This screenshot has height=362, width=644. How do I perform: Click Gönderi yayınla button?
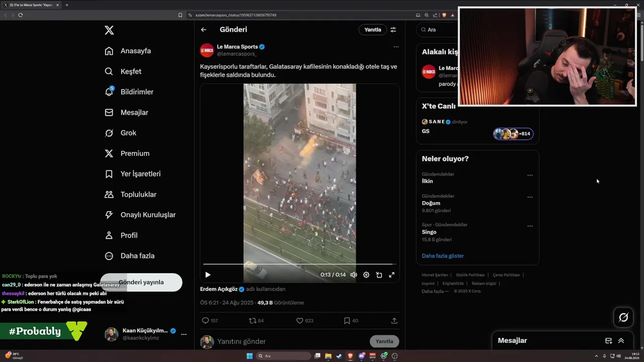coord(141,283)
